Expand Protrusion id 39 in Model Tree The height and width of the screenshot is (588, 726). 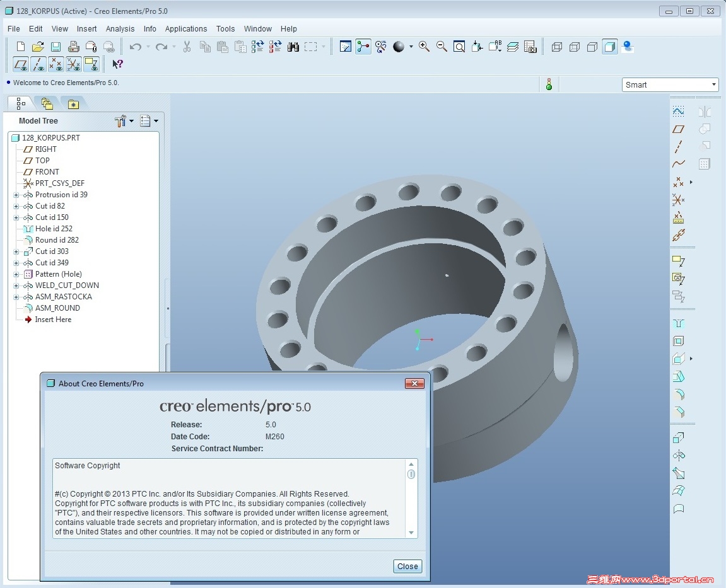[16, 195]
